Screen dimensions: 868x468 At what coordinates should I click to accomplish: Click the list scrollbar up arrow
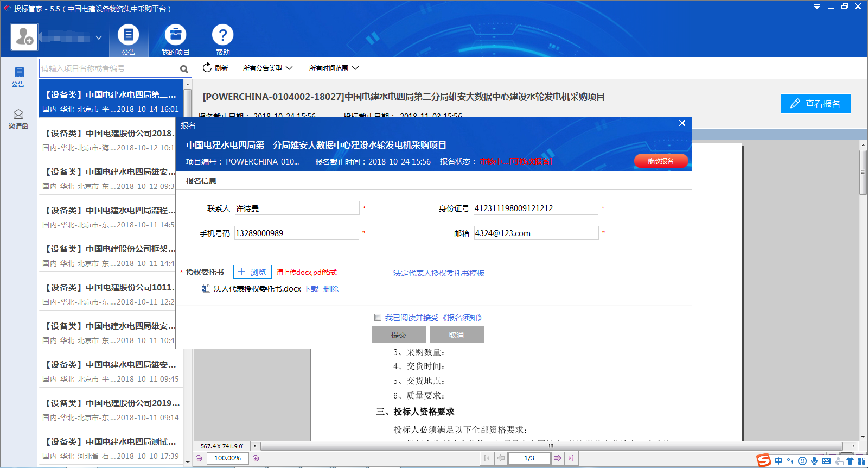click(188, 84)
